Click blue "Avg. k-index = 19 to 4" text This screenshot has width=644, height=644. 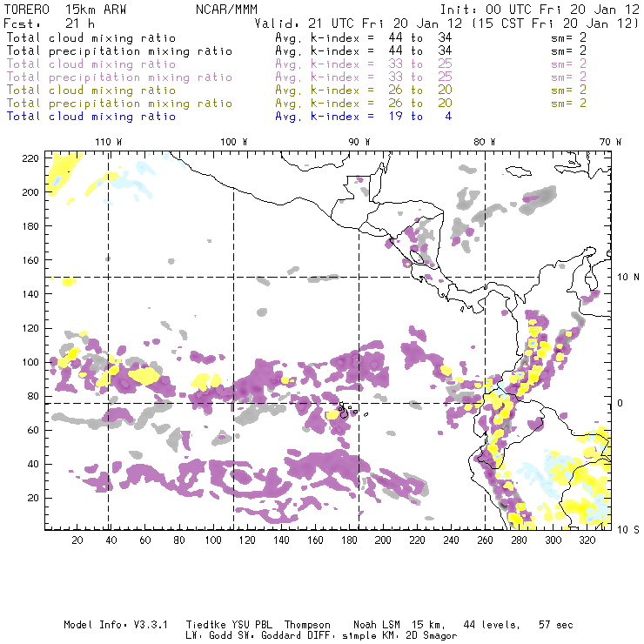pyautogui.click(x=364, y=117)
